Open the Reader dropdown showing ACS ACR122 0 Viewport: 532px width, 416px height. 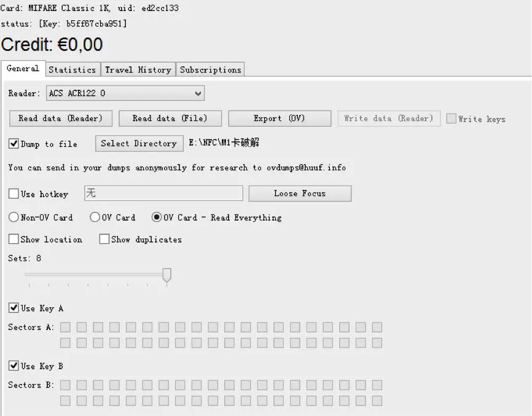tap(125, 93)
